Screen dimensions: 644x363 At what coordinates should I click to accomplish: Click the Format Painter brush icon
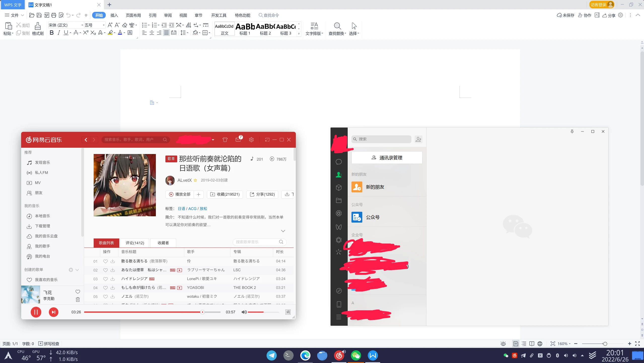tap(38, 26)
